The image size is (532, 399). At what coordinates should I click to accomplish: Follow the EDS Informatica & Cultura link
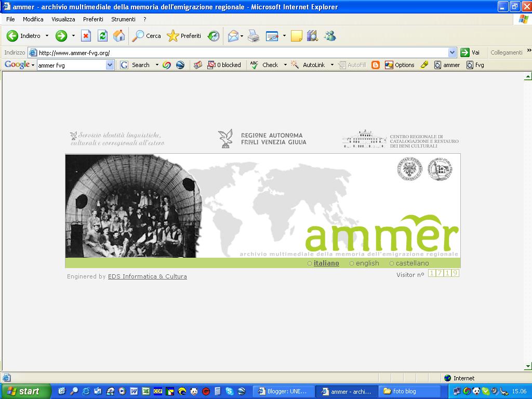pos(147,276)
